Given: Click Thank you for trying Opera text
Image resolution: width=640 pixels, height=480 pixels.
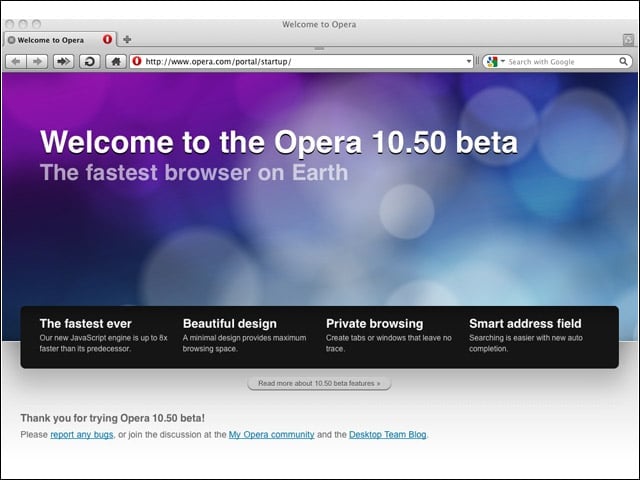Looking at the screenshot, I should [x=113, y=418].
